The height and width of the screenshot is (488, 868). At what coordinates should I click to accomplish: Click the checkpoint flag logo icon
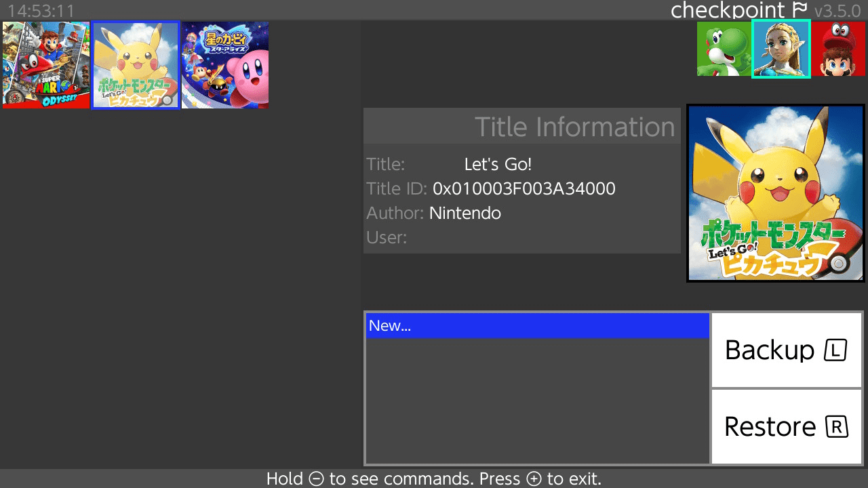click(800, 10)
